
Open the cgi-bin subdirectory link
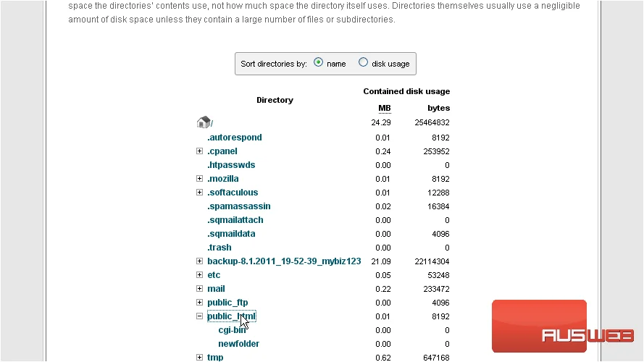tap(232, 330)
